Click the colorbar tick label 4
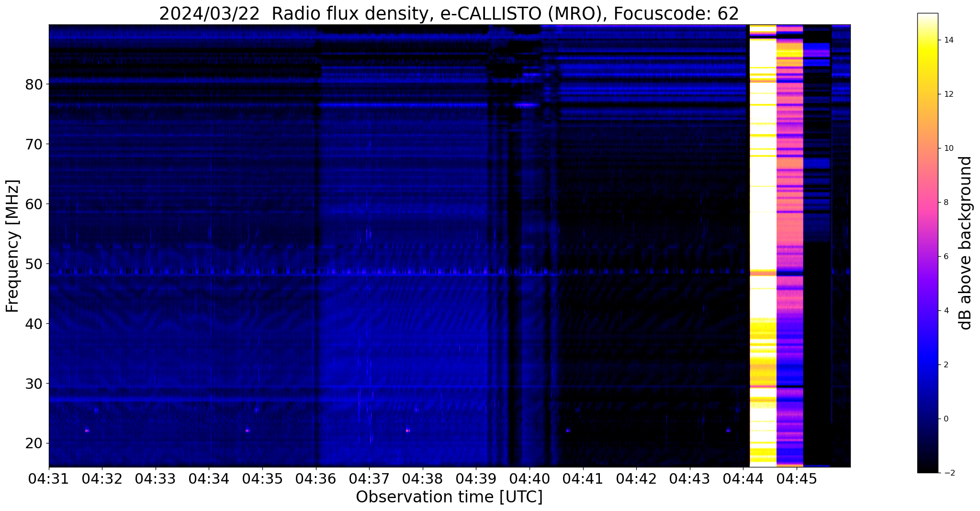 click(x=946, y=311)
